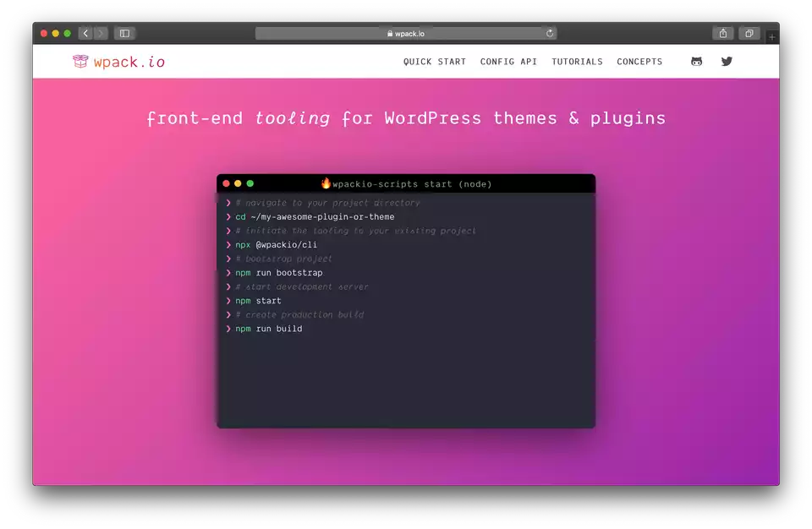Open the GitHub octocat icon link
This screenshot has height=529, width=812.
point(696,62)
